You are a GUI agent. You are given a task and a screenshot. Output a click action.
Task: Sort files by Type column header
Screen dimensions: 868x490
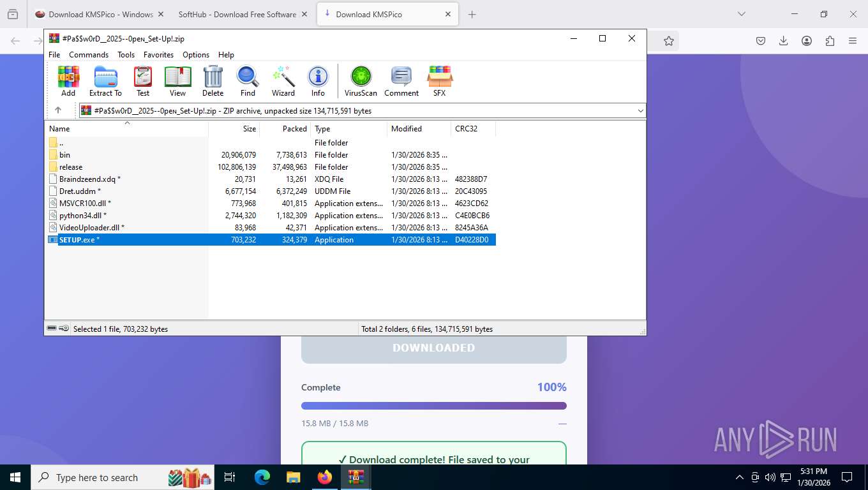click(349, 128)
